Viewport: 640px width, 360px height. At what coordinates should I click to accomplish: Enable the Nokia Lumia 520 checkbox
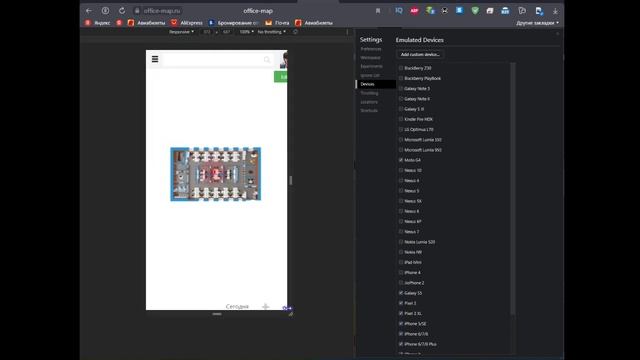pos(401,242)
